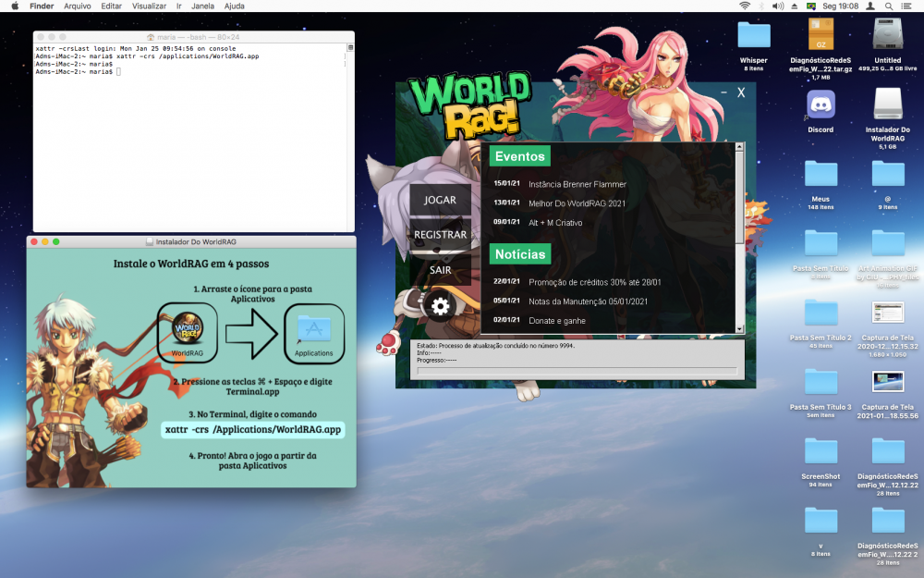The height and width of the screenshot is (578, 924).
Task: Click the launcher update progress bar
Action: point(577,371)
